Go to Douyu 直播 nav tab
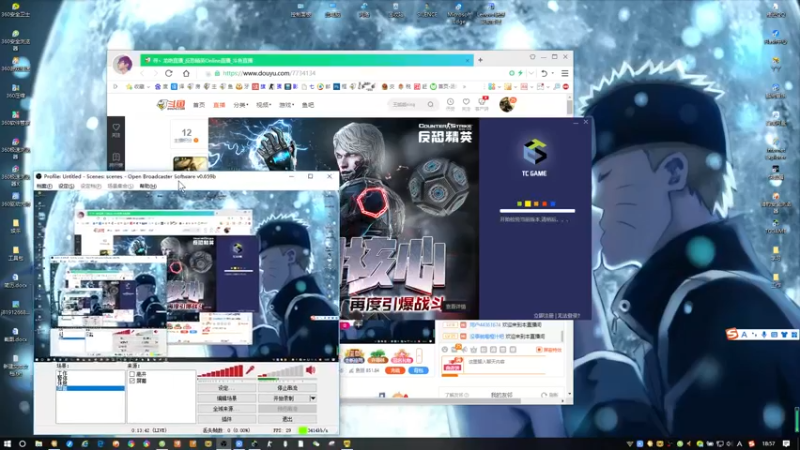 pos(219,105)
